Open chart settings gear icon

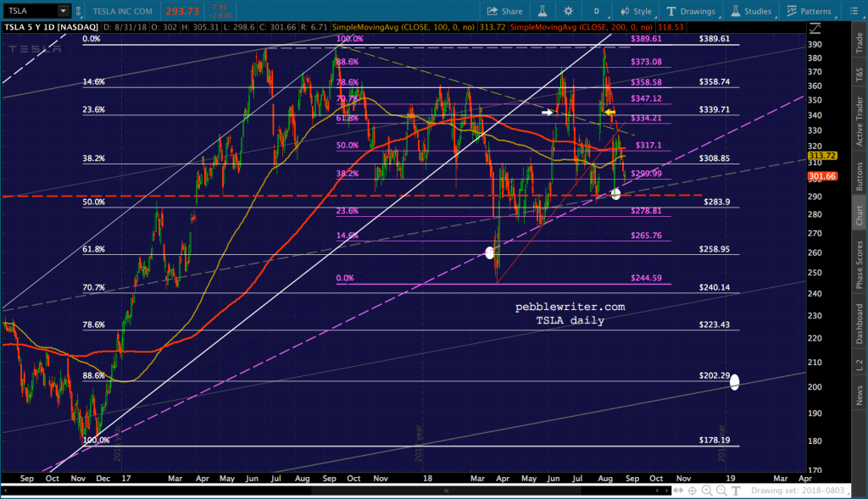[x=568, y=11]
